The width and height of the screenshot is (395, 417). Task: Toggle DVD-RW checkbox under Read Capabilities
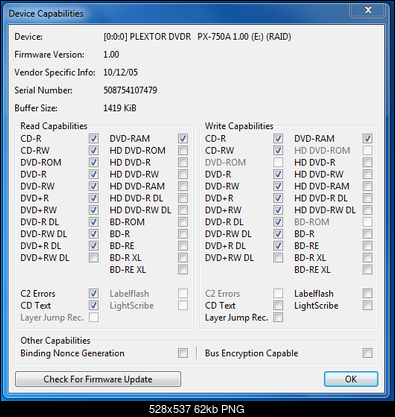[94, 186]
